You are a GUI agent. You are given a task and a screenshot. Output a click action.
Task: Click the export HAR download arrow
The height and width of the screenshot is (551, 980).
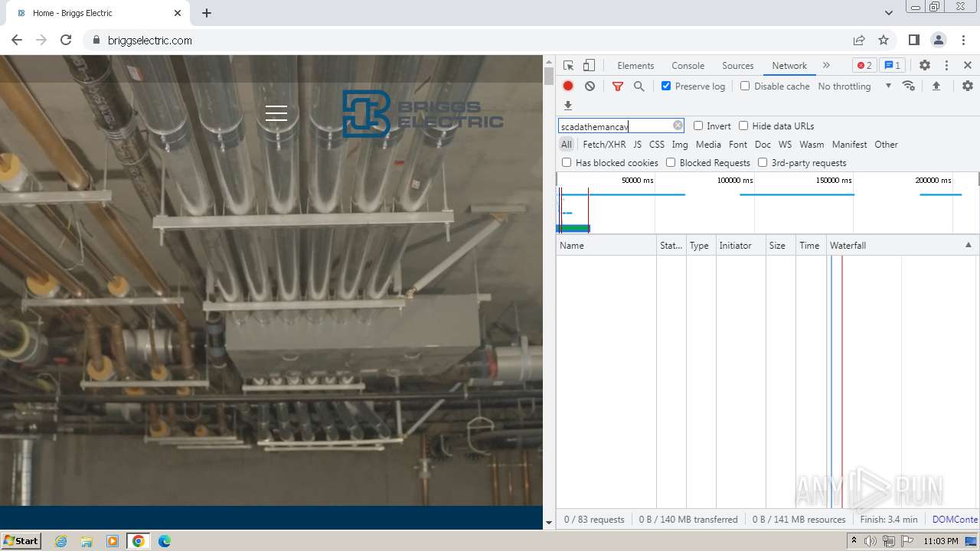568,106
